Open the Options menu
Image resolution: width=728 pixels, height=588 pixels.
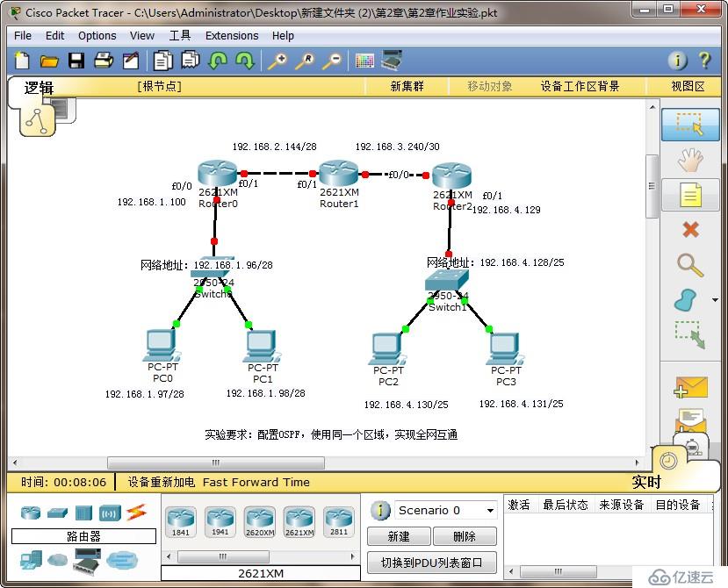pyautogui.click(x=97, y=36)
